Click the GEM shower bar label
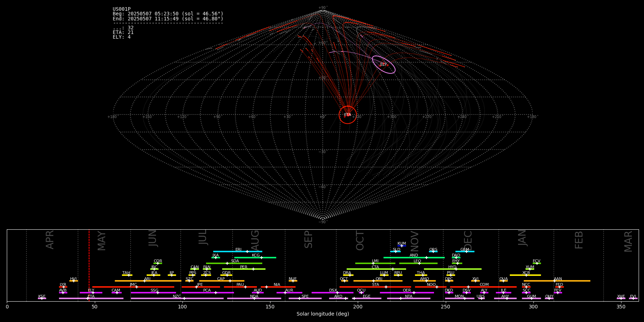This screenshot has height=322, width=644. (465, 250)
